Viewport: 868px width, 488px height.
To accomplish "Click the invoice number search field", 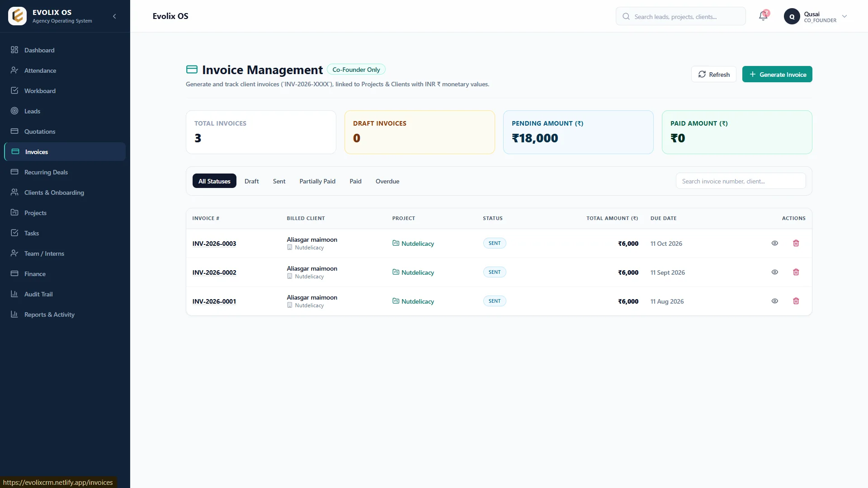I will pyautogui.click(x=741, y=181).
